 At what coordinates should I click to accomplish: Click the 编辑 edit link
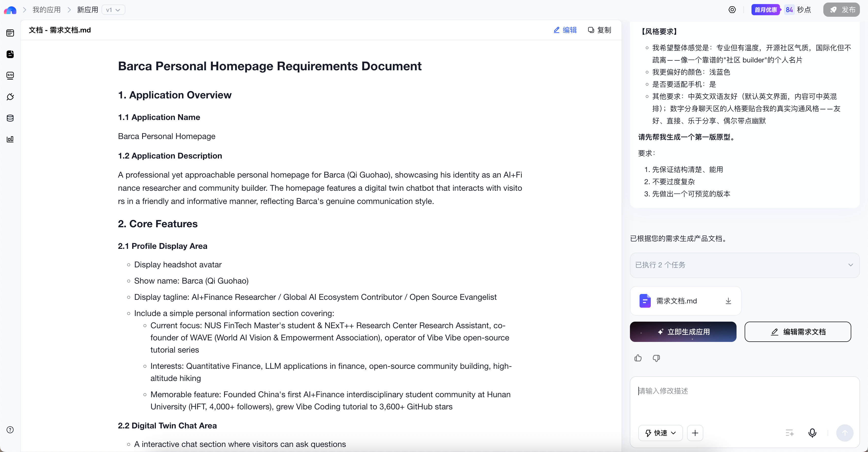coord(565,30)
